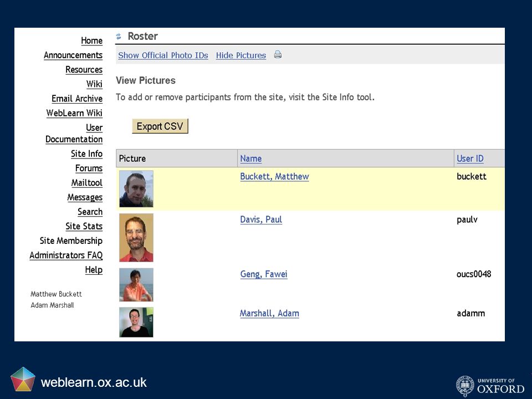The height and width of the screenshot is (399, 532).
Task: Click user ID text 'oucs0048'
Action: pos(474,274)
